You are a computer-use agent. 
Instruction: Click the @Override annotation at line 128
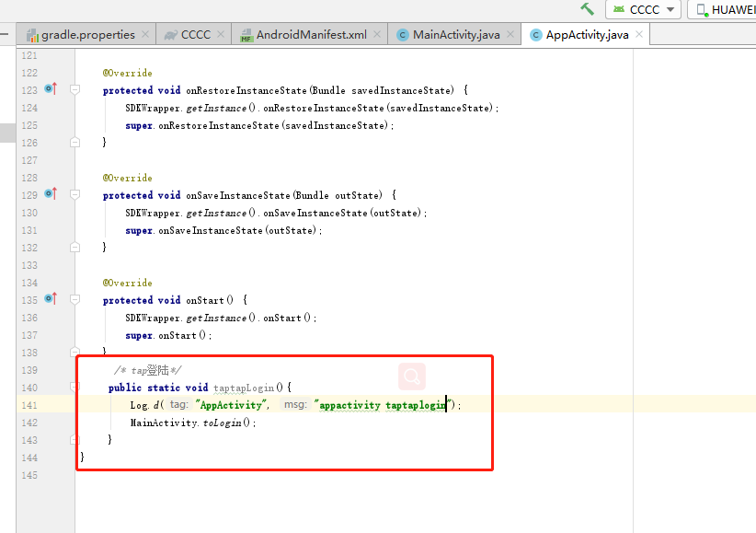pyautogui.click(x=127, y=179)
